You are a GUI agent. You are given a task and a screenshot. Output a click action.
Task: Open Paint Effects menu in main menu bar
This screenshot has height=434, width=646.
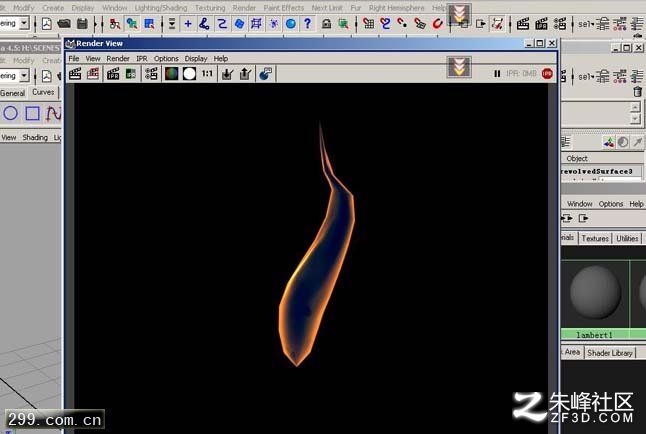[283, 8]
